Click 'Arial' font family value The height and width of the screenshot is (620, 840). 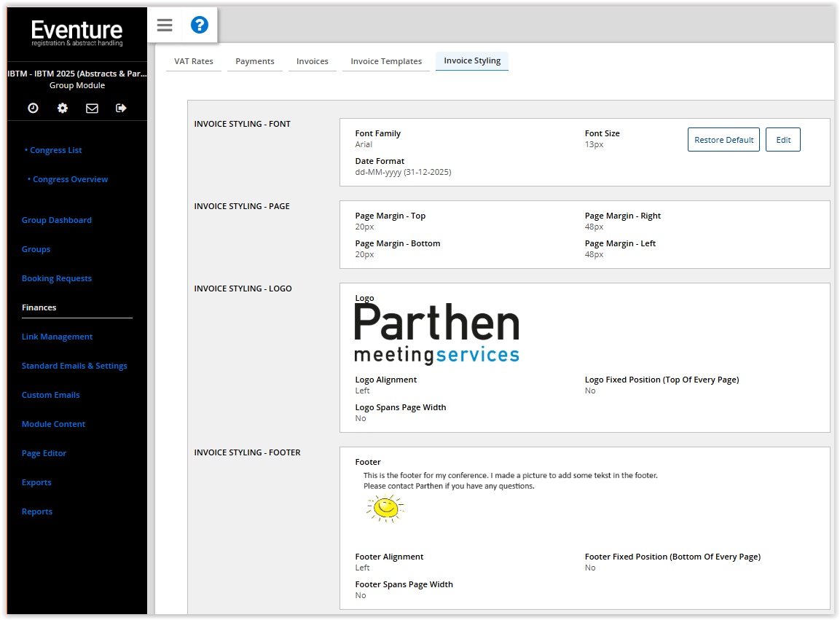(364, 144)
